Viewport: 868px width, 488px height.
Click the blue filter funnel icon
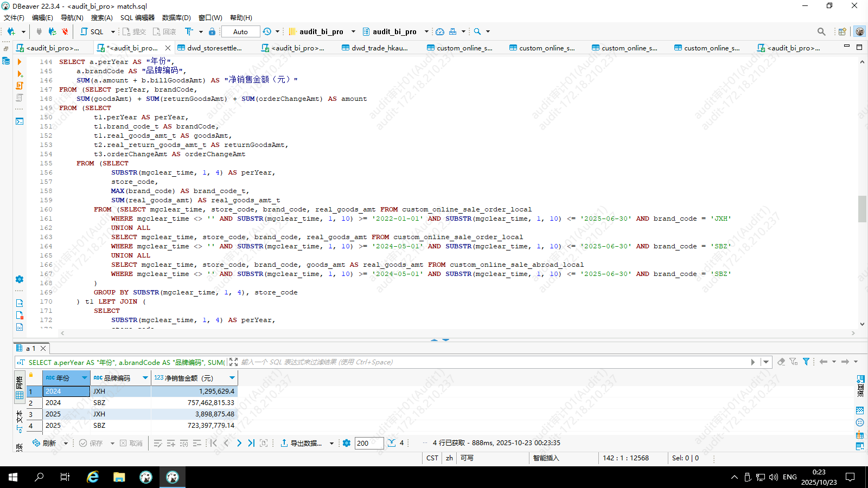pyautogui.click(x=806, y=362)
